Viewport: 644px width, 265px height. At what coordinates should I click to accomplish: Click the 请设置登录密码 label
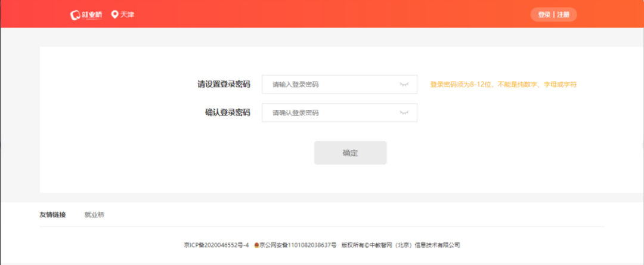[224, 85]
